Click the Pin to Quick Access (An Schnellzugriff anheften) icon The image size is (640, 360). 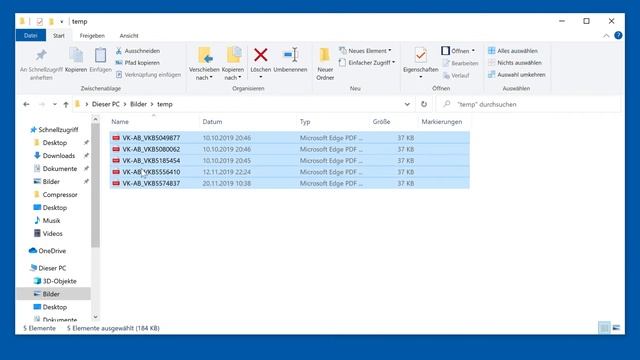[x=41, y=55]
